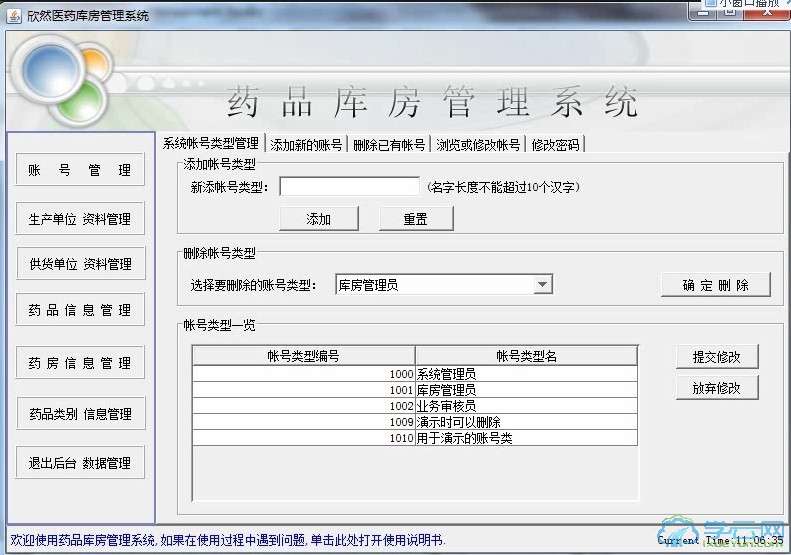Select the cell 系统管理员
The width and height of the screenshot is (791, 555).
527,374
